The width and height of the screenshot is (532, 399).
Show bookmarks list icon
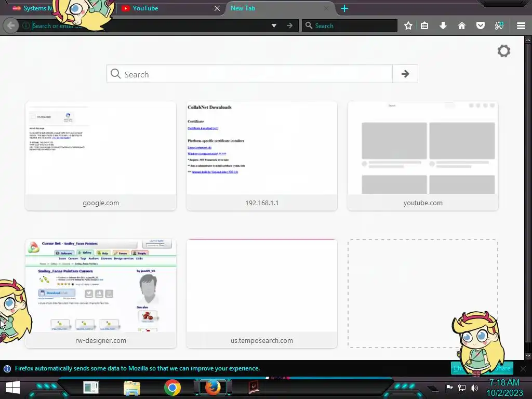[x=424, y=26]
